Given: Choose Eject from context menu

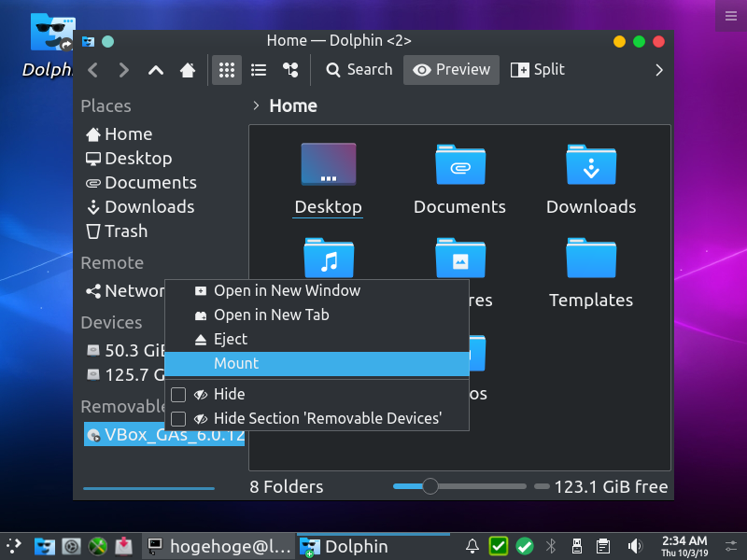Looking at the screenshot, I should coord(317,339).
